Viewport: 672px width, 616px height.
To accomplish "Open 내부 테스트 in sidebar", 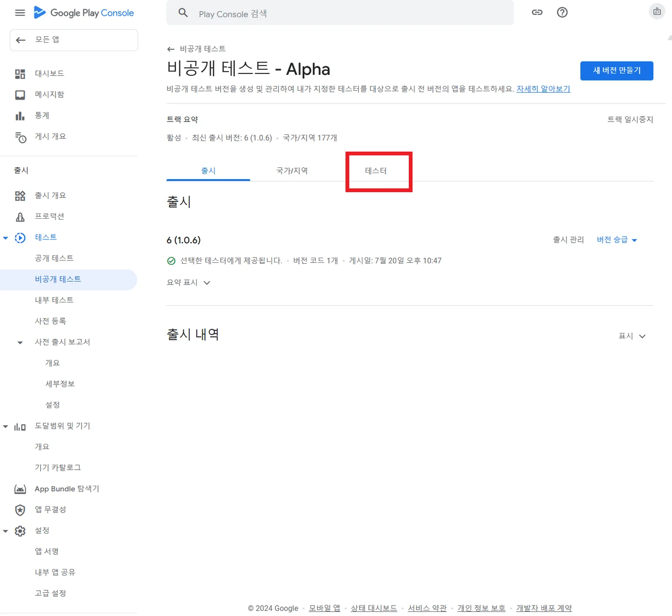I will pyautogui.click(x=54, y=300).
